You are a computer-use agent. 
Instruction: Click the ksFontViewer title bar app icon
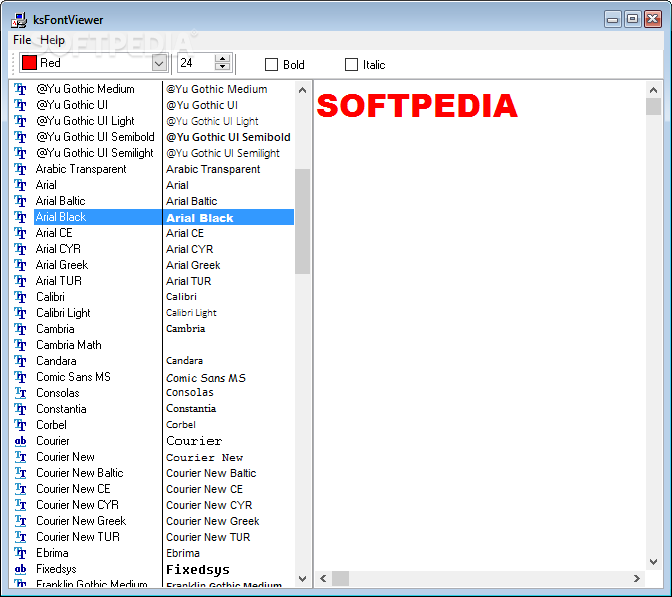point(19,20)
